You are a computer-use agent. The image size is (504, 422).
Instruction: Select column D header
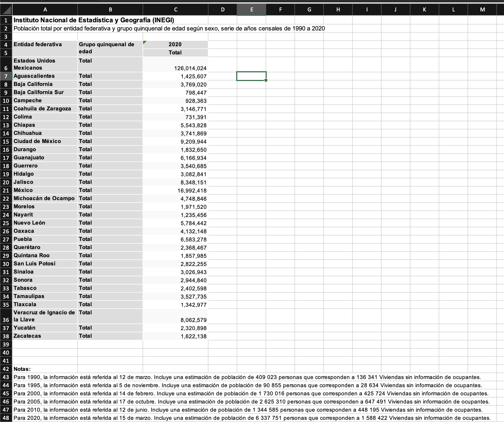223,10
